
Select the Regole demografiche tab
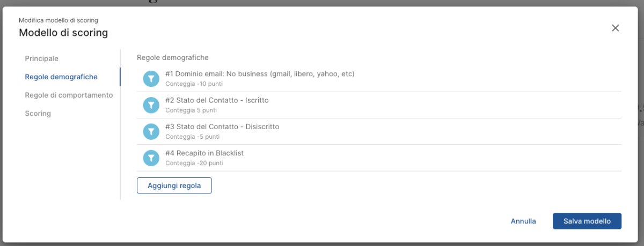coord(61,77)
